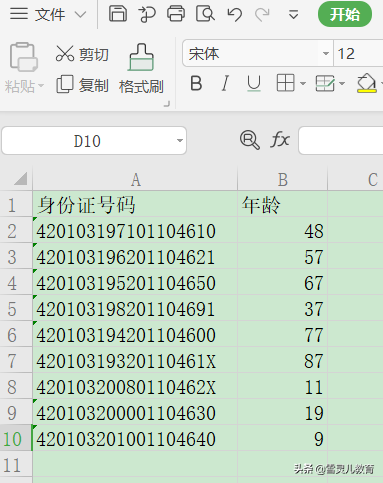Expand quick access toolbar customize arrow

[x=293, y=15]
